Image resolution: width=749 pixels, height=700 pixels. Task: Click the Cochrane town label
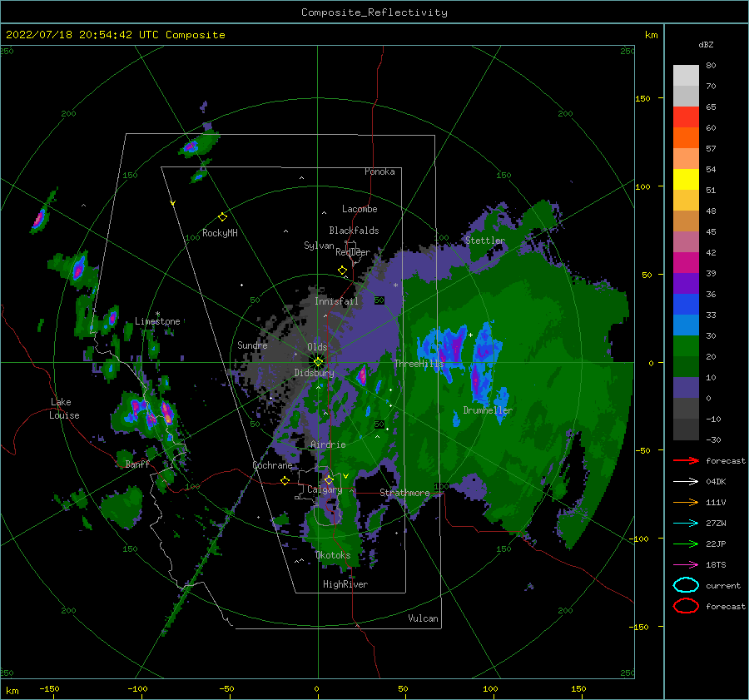point(272,465)
